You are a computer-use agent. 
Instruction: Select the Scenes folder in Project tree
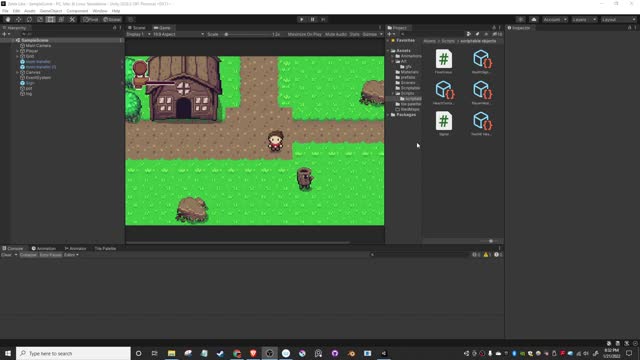coord(408,82)
